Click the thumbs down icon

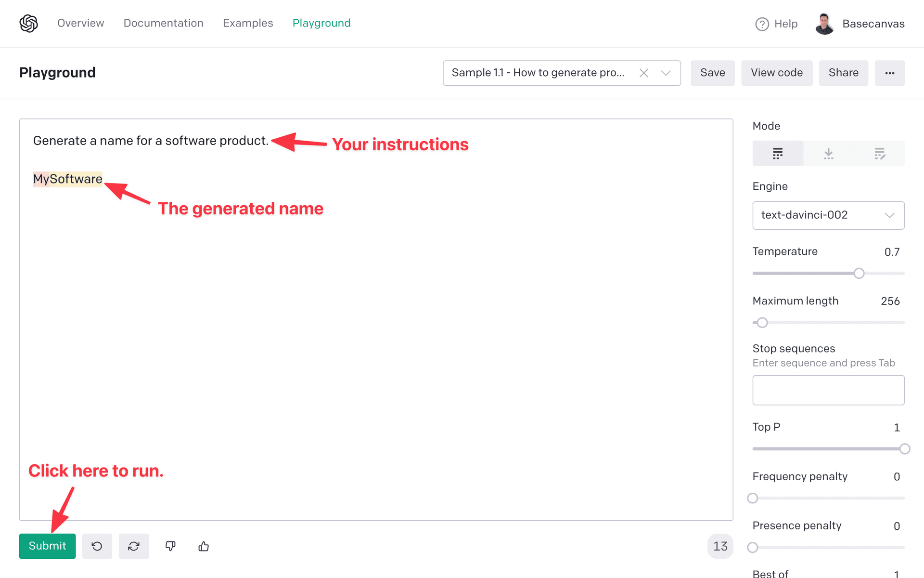170,546
